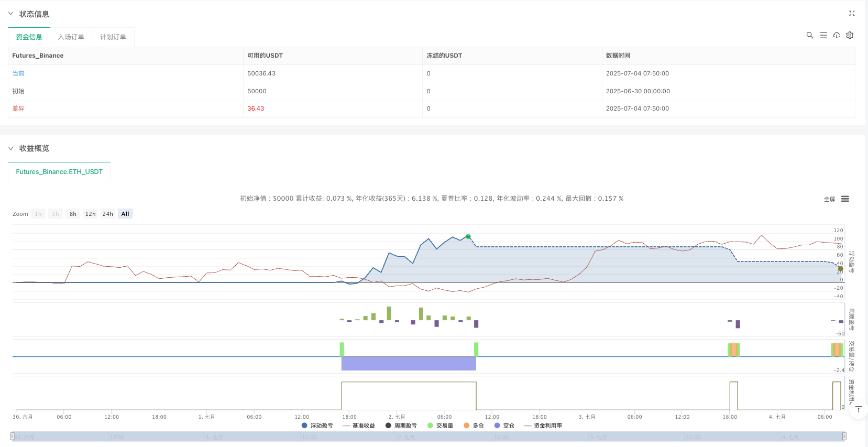Toggle the 浮动盈亏 legend series
Viewport: 868px width, 447px height.
click(317, 426)
